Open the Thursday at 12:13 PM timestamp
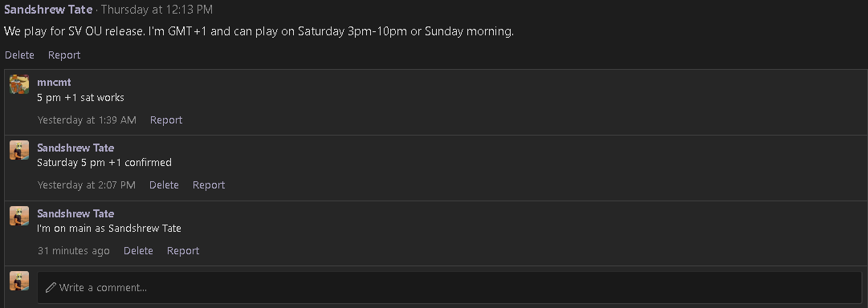 tap(157, 10)
